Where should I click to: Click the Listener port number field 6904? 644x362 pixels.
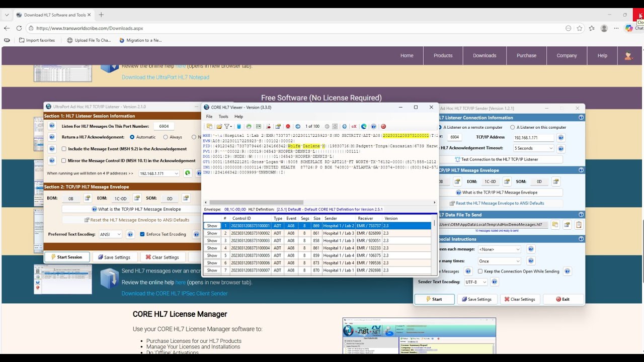pos(164,126)
